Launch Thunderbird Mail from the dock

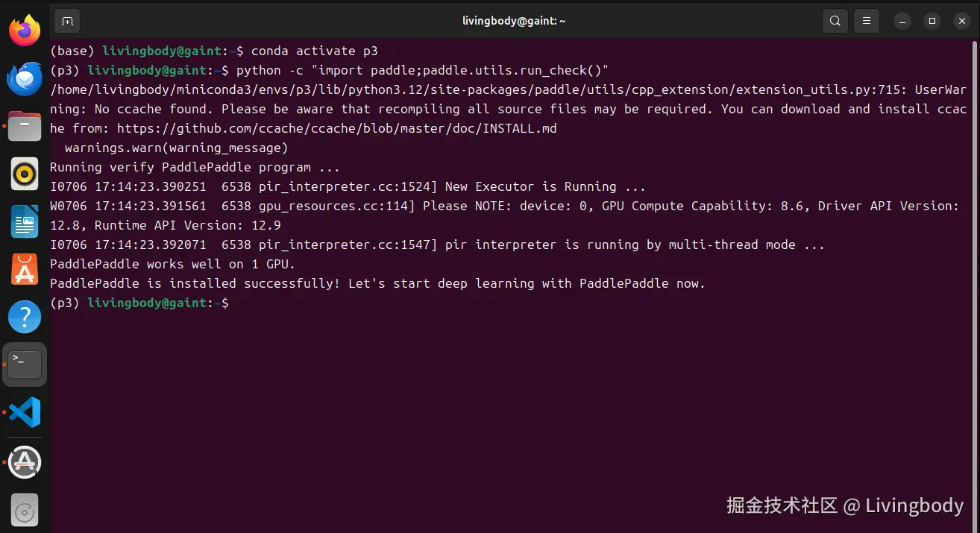[25, 78]
